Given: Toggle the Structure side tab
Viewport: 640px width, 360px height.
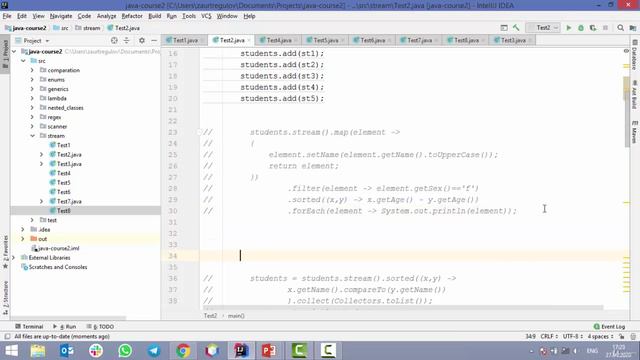Looking at the screenshot, I should (5, 298).
